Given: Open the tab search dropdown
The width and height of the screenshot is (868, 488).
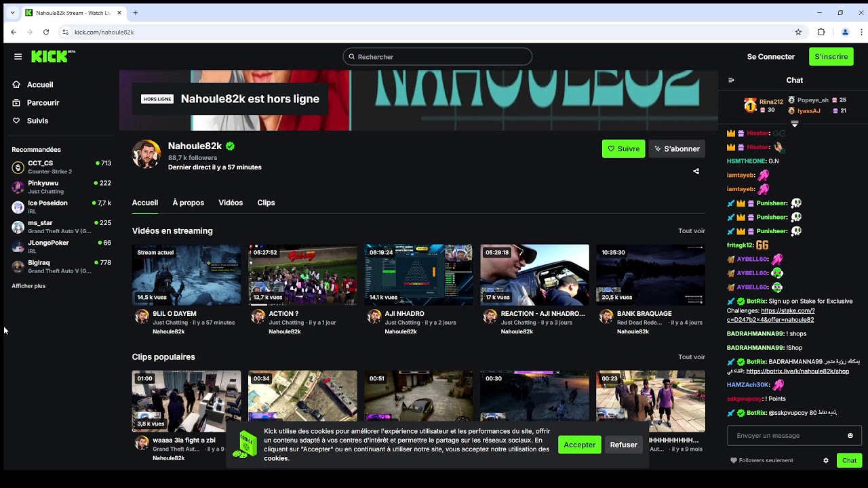Looking at the screenshot, I should coord(12,13).
